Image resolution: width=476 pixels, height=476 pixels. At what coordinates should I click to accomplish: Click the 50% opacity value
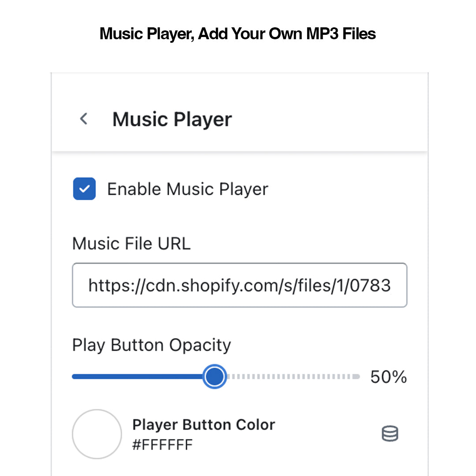pos(388,377)
